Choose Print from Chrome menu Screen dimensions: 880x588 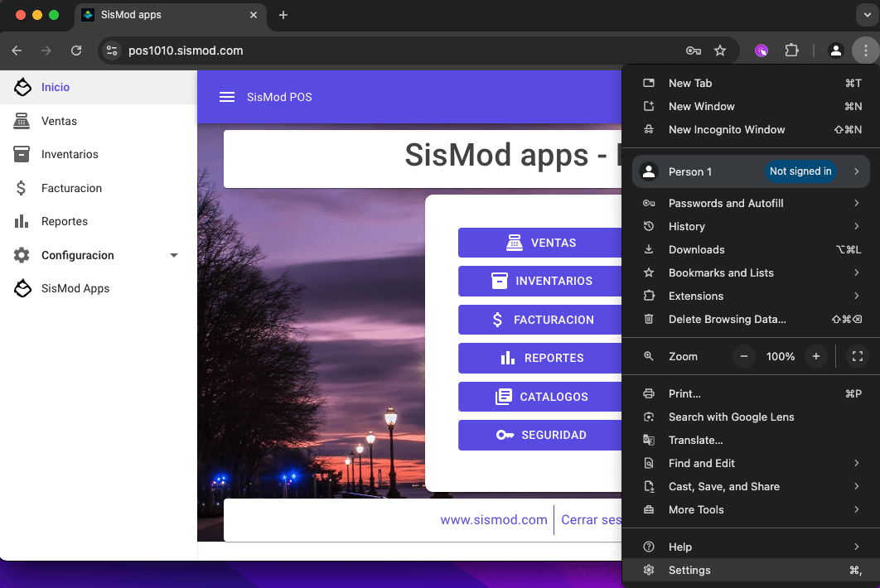coord(751,394)
